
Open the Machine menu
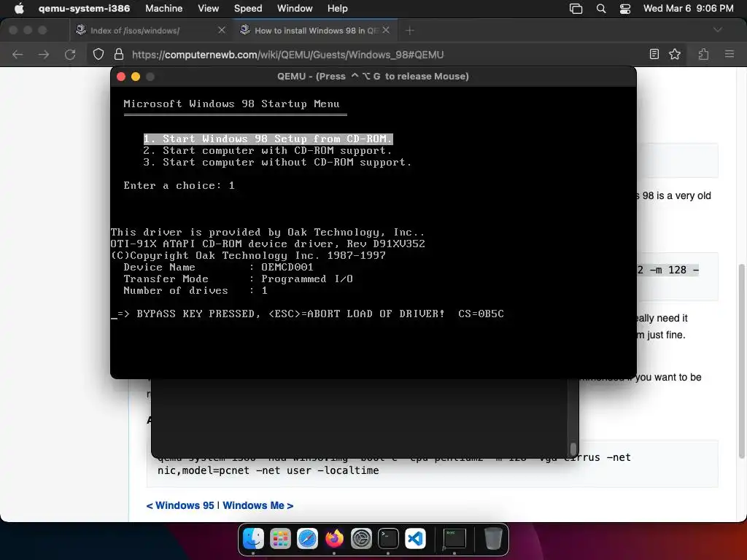164,9
